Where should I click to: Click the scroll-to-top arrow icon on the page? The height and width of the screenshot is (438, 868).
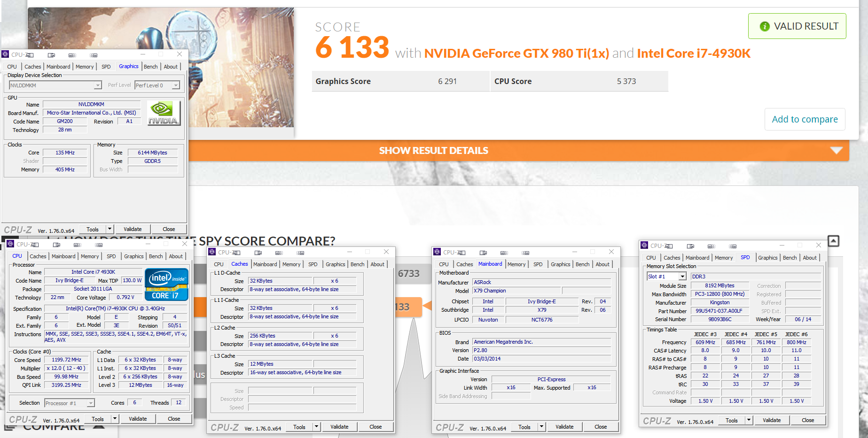(833, 241)
